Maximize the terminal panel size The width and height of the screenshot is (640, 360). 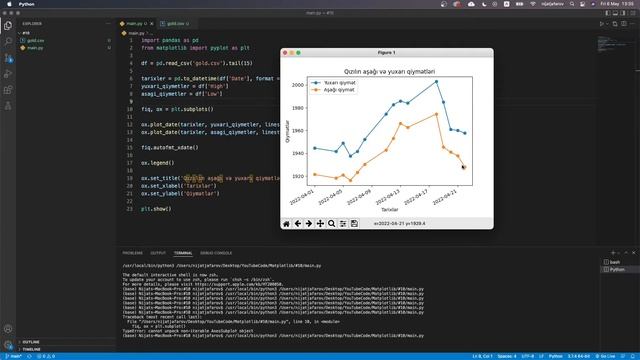tap(626, 253)
